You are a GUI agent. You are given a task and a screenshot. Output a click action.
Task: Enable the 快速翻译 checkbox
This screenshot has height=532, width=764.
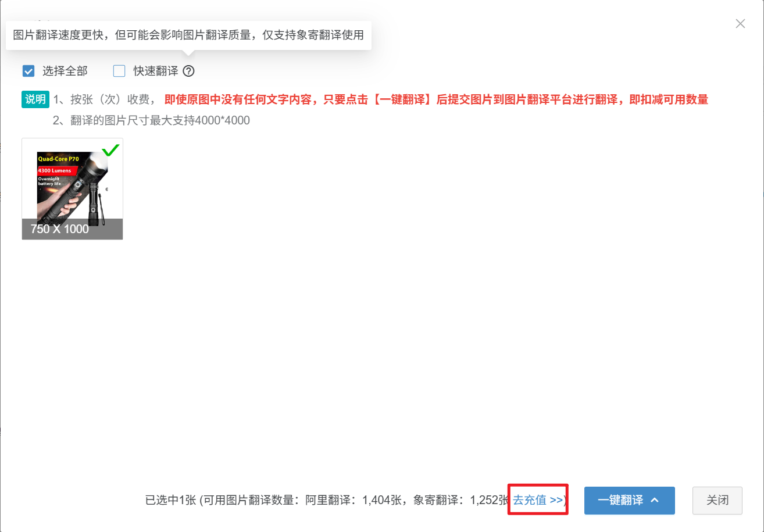click(x=119, y=72)
